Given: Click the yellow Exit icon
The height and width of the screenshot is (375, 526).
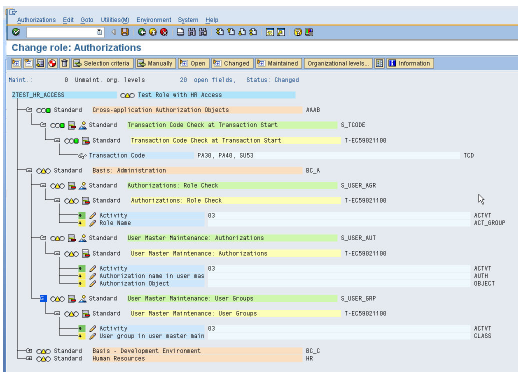Looking at the screenshot, I should [153, 32].
